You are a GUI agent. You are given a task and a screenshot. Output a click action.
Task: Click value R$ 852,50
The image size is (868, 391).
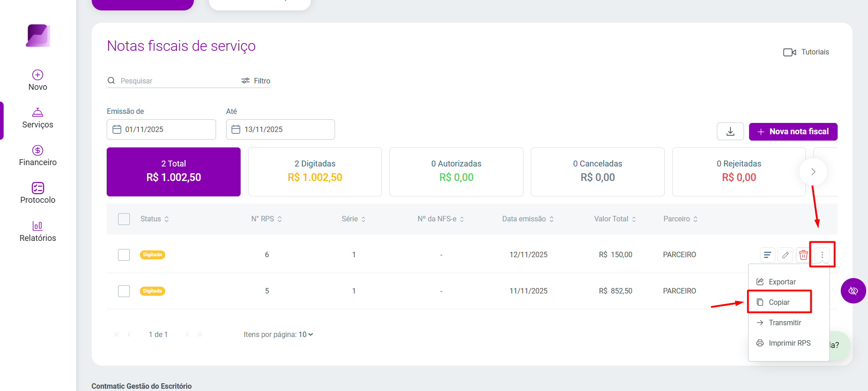(616, 291)
